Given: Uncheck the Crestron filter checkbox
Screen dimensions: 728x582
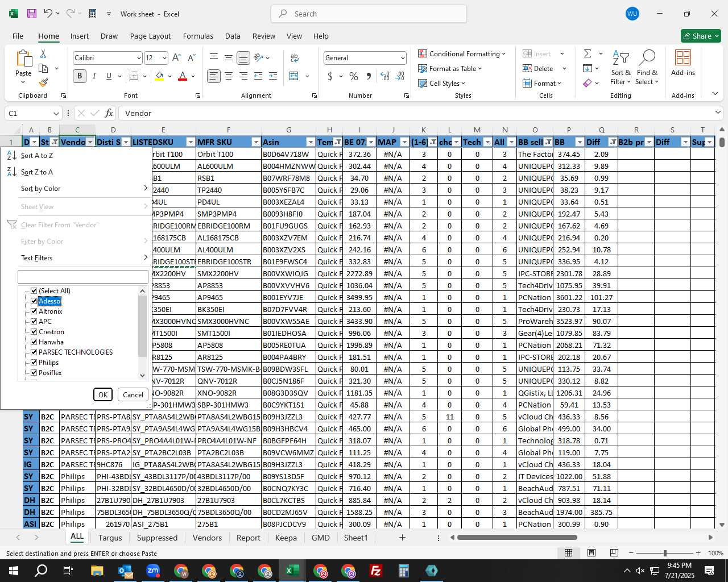Looking at the screenshot, I should [x=34, y=332].
